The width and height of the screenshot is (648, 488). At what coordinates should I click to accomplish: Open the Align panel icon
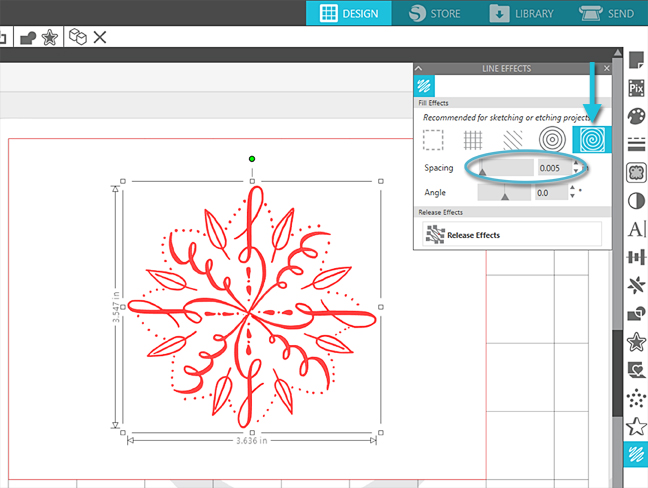(x=636, y=257)
